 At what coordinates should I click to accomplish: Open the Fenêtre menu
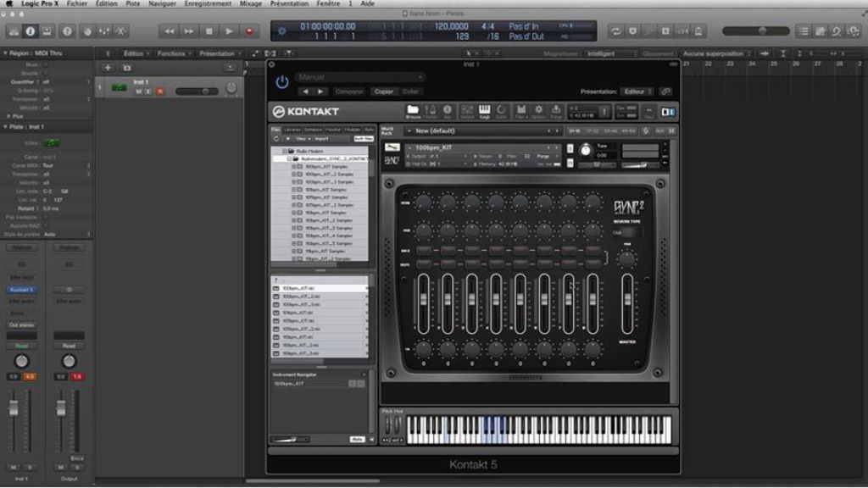[328, 4]
